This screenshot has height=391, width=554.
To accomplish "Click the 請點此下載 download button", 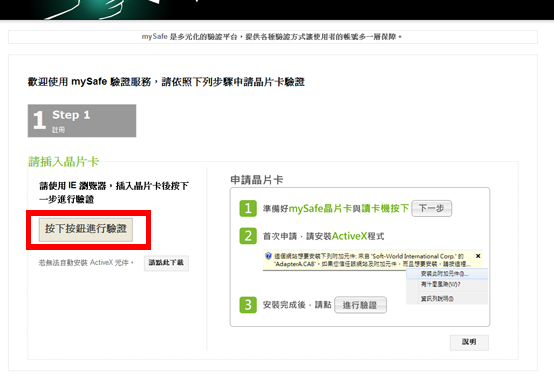I will click(166, 263).
